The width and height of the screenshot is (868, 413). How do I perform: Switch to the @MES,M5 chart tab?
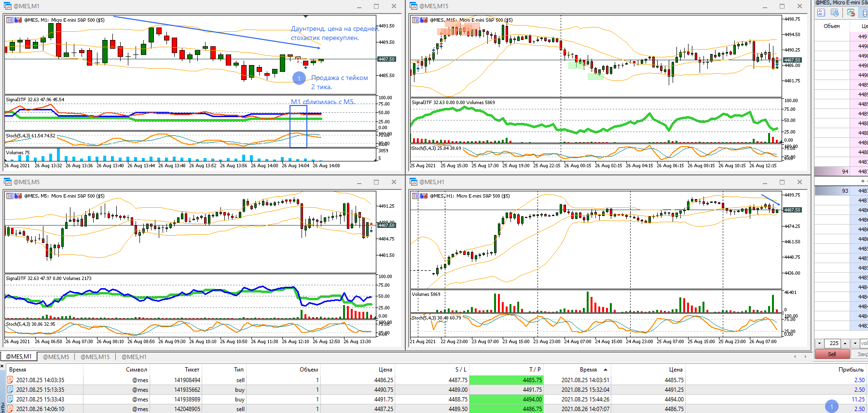coord(56,357)
